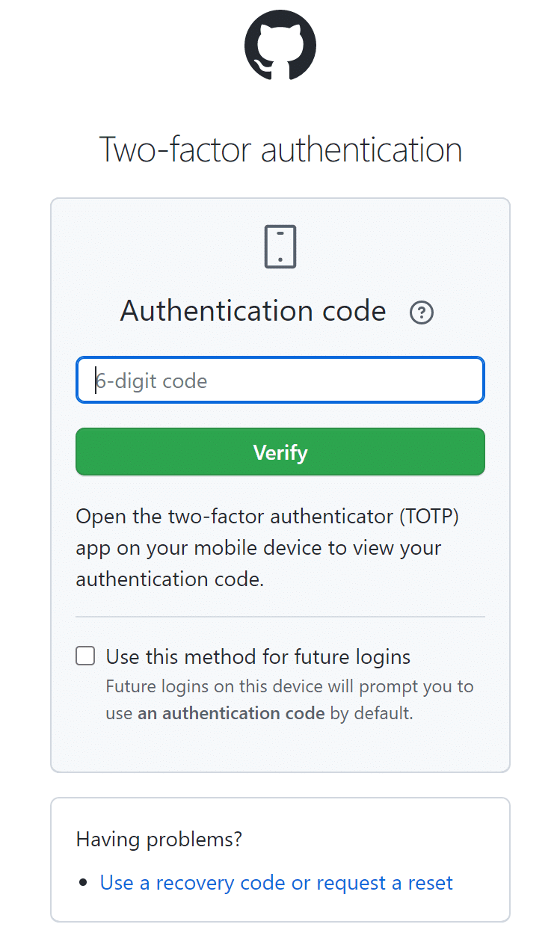This screenshot has height=936, width=560.
Task: Click the help icon beside Authentication code
Action: [x=421, y=312]
